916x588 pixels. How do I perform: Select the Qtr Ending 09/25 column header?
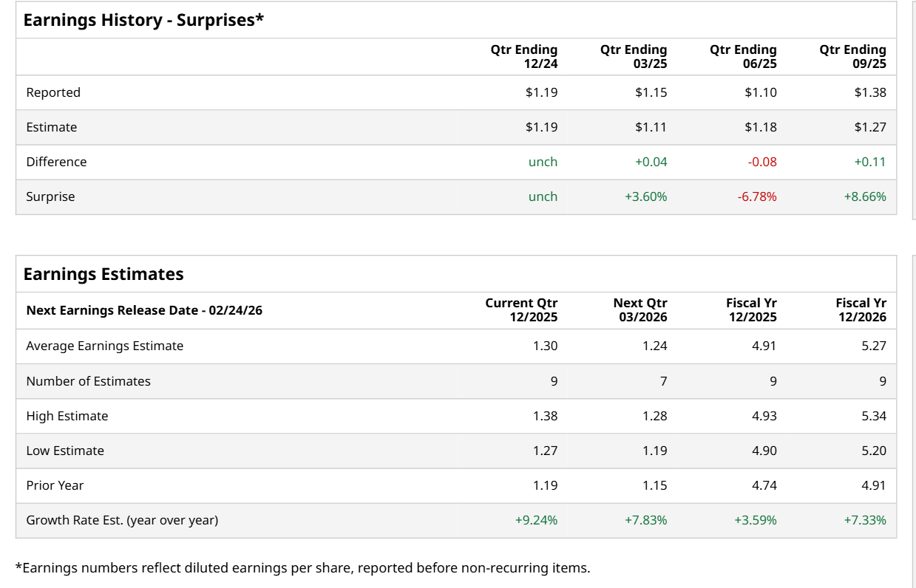852,56
